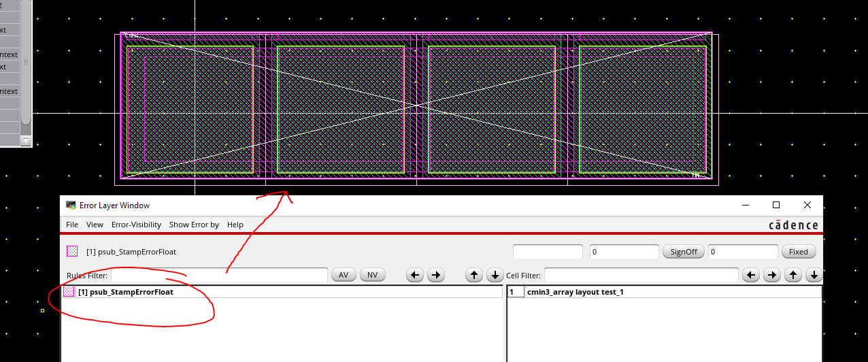Open Show Error by menu
The height and width of the screenshot is (362, 868).
click(x=194, y=225)
